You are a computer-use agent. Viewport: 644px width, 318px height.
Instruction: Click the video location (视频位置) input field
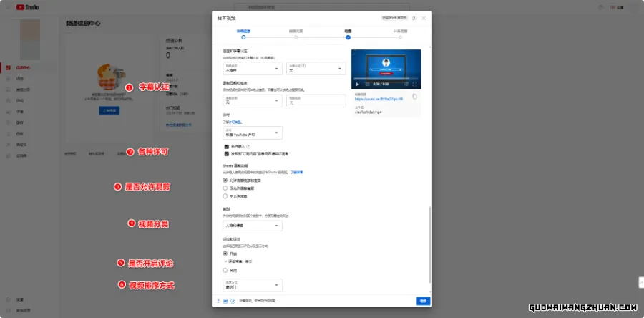click(316, 101)
